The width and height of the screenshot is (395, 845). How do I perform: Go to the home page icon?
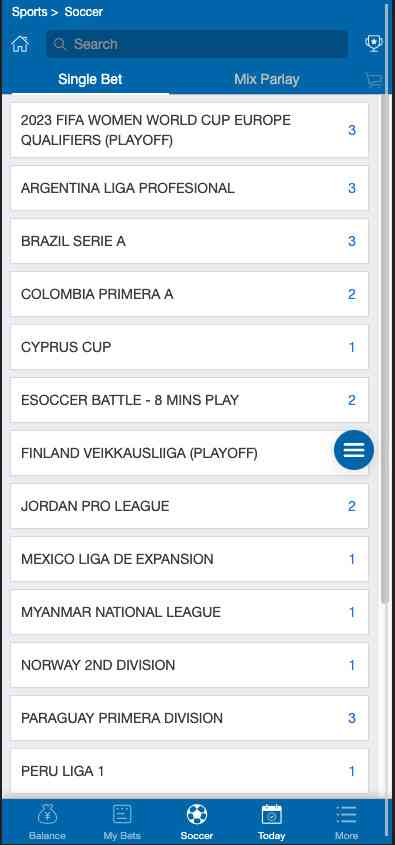(20, 44)
